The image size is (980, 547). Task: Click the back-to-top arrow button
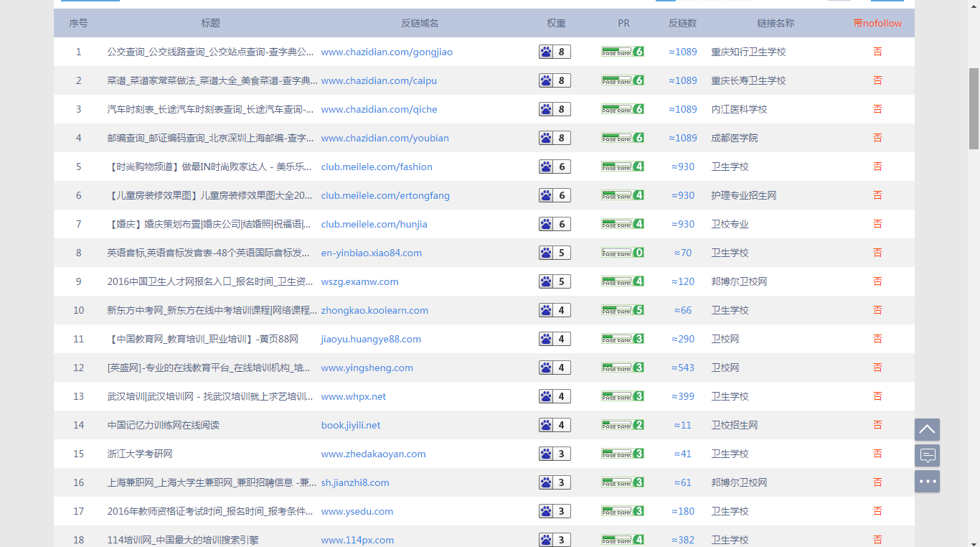click(927, 429)
